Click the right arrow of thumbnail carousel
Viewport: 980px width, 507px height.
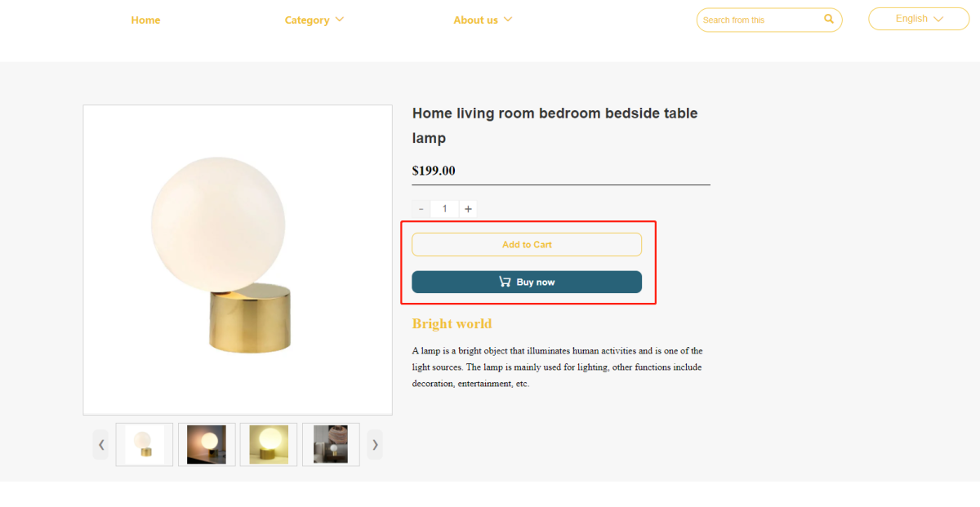tap(375, 444)
